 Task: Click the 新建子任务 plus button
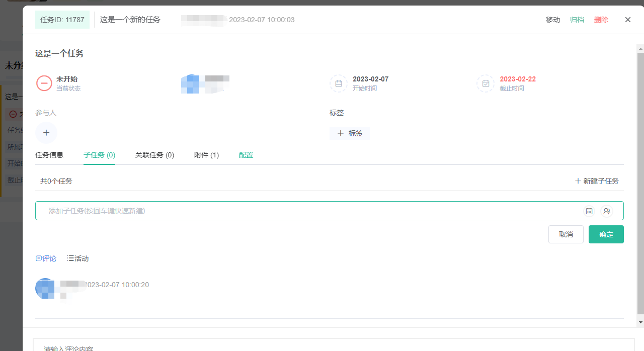pyautogui.click(x=597, y=181)
